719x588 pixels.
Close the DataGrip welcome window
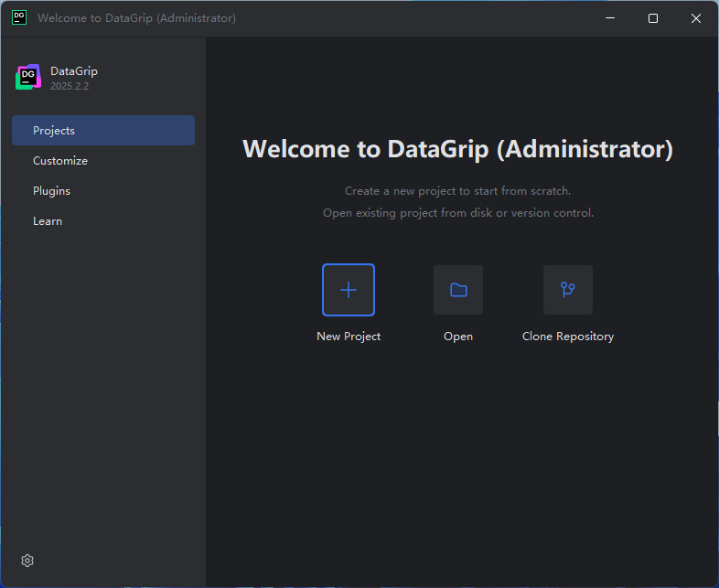pyautogui.click(x=696, y=18)
